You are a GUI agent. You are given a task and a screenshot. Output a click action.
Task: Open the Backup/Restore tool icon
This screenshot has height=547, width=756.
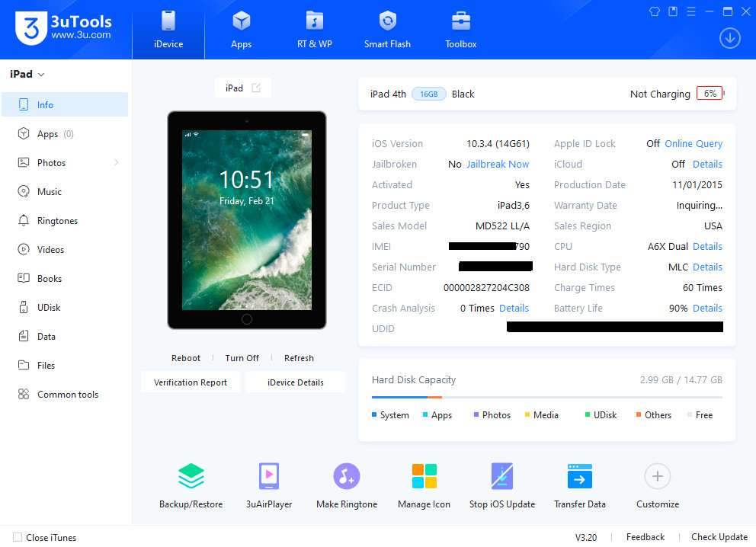191,476
